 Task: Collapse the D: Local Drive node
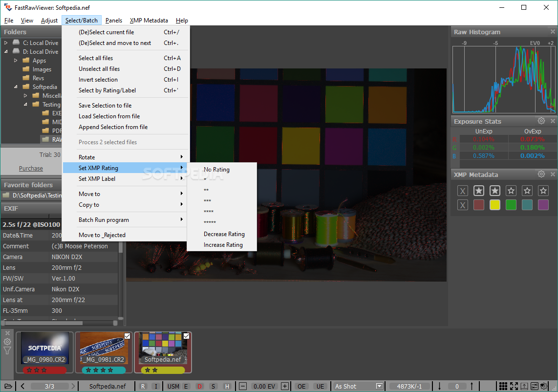coord(6,52)
